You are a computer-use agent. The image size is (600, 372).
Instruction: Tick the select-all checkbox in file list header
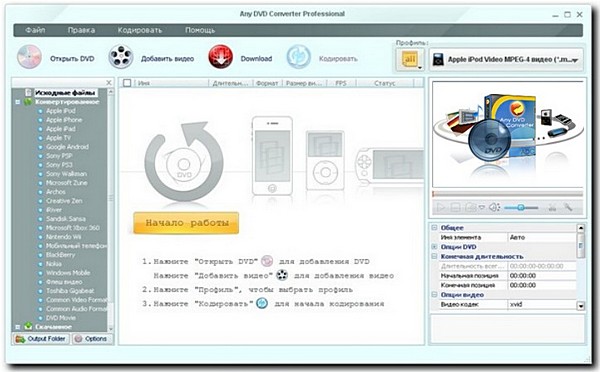(x=127, y=83)
